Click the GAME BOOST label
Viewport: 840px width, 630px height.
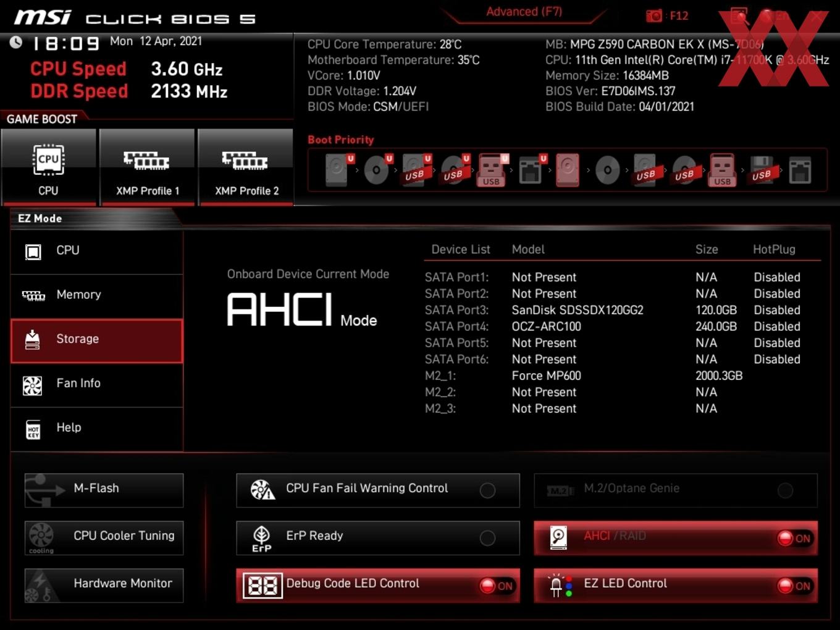pyautogui.click(x=42, y=119)
